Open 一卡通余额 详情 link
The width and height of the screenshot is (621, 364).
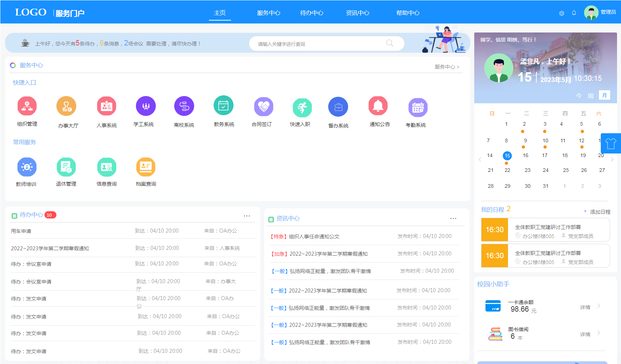click(x=585, y=307)
